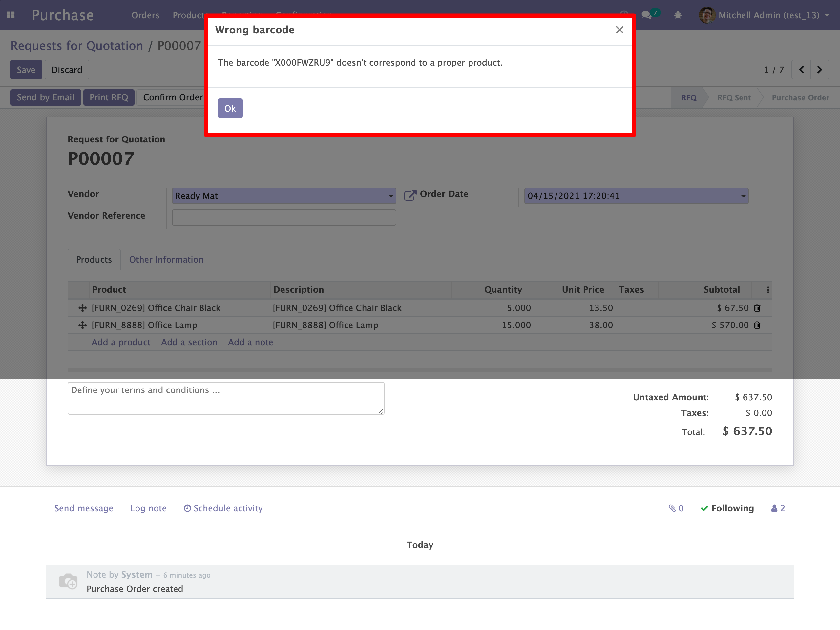
Task: Click the debug bug icon
Action: click(x=678, y=15)
